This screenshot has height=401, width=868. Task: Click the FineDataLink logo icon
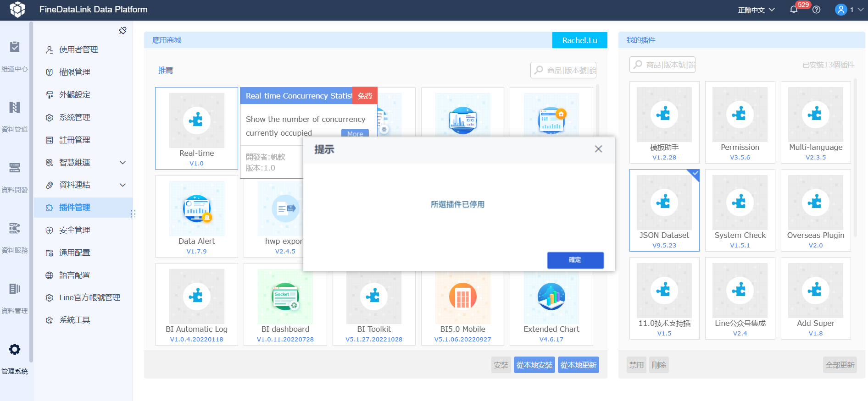pos(17,10)
